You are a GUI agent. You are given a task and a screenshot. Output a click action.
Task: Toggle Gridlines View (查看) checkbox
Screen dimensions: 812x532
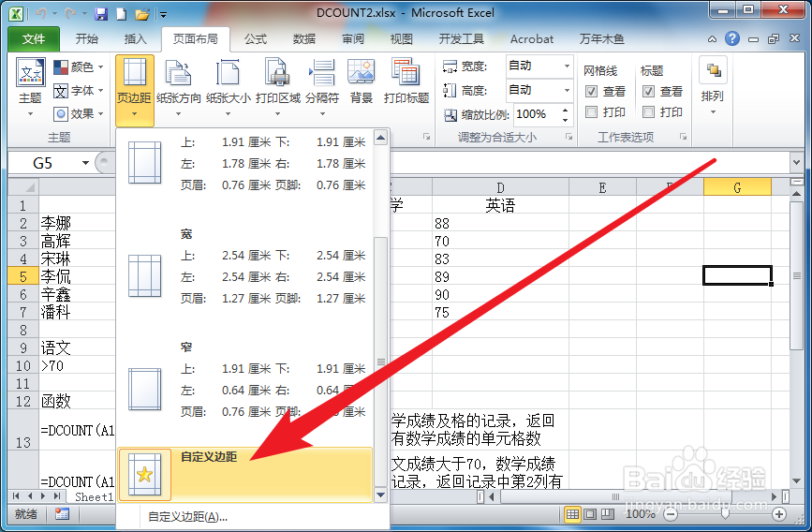(591, 92)
